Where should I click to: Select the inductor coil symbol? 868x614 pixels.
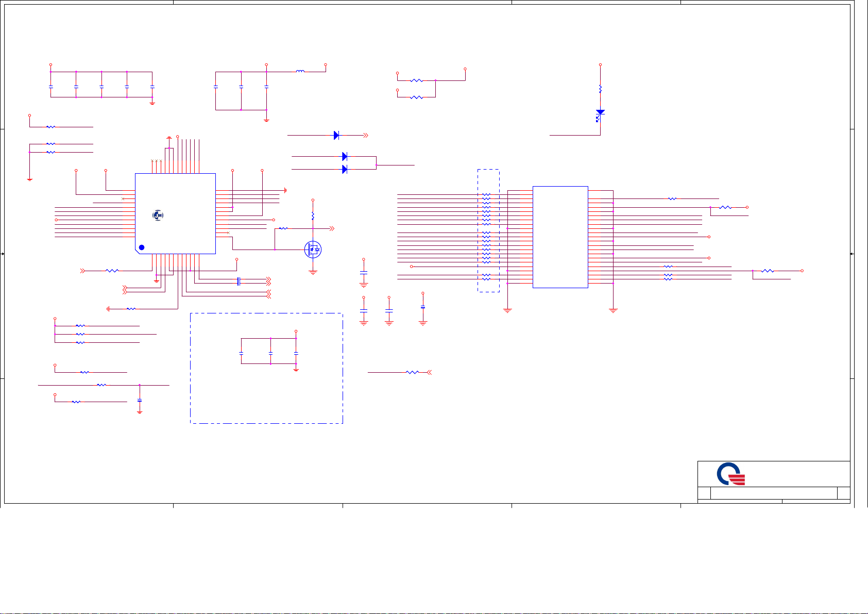point(300,71)
